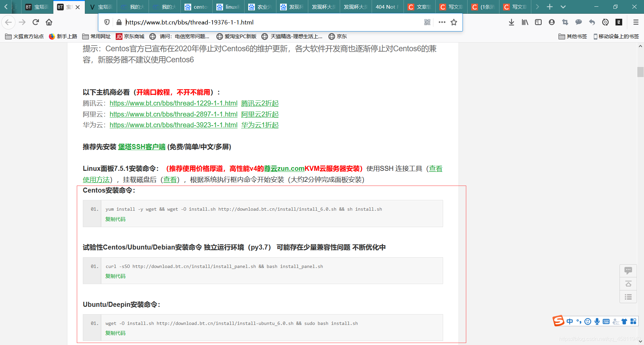The image size is (644, 345).
Task: Click the Sogou voice microphone icon
Action: [597, 322]
